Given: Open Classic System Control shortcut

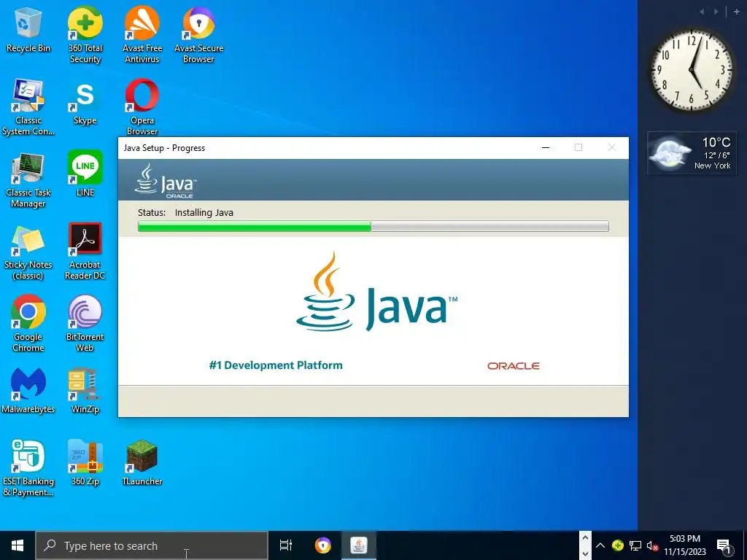Looking at the screenshot, I should point(28,107).
